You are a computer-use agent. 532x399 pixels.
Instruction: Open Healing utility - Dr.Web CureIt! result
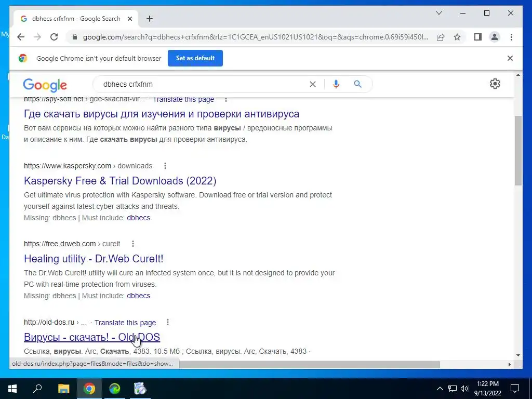(94, 259)
